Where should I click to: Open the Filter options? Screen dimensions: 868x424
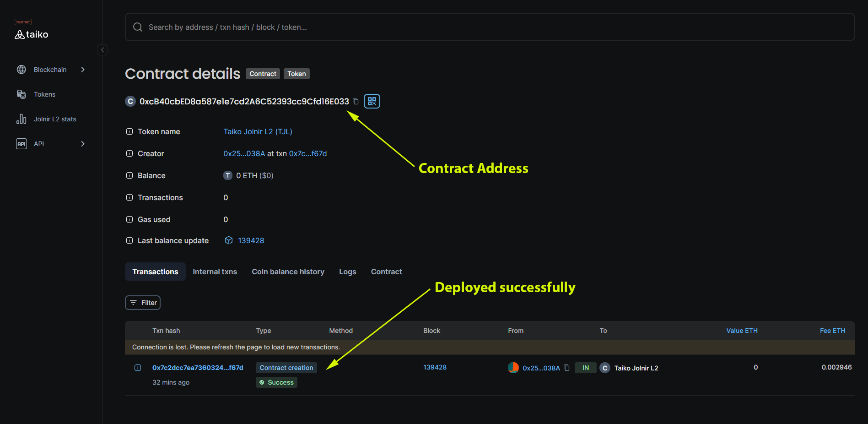pyautogui.click(x=143, y=303)
